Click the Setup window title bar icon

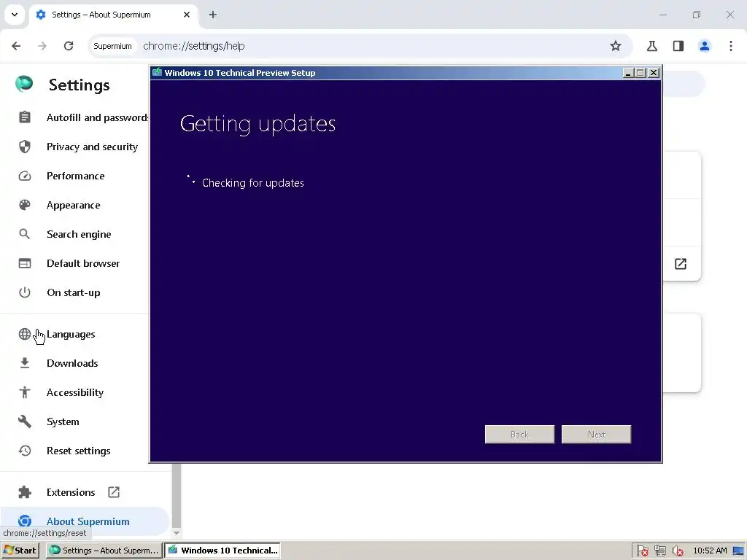click(x=158, y=72)
